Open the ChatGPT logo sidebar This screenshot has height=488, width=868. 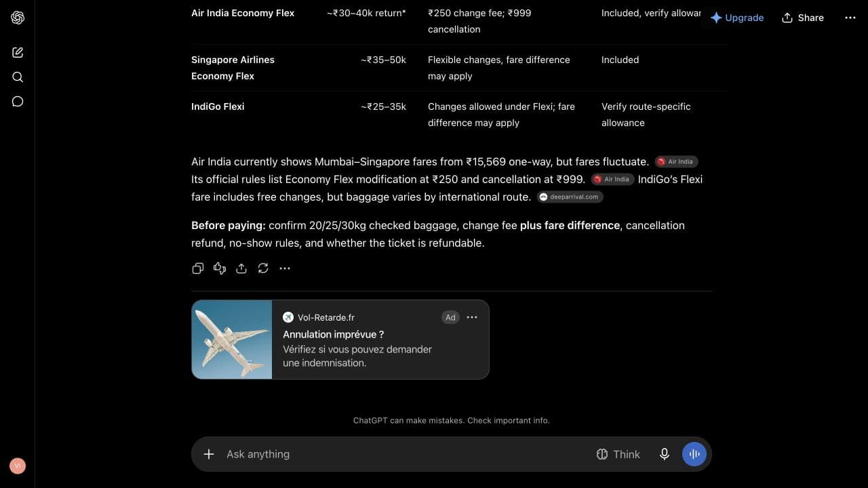coord(18,18)
